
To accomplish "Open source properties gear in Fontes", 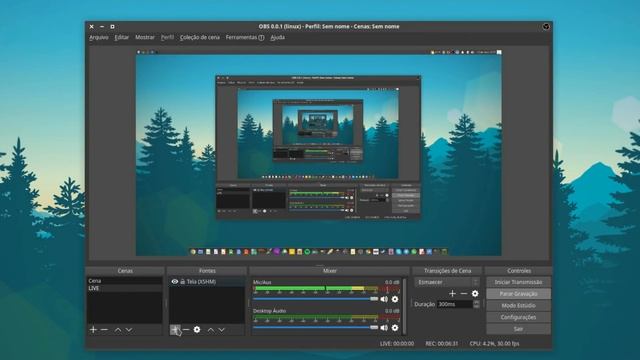I will click(197, 329).
